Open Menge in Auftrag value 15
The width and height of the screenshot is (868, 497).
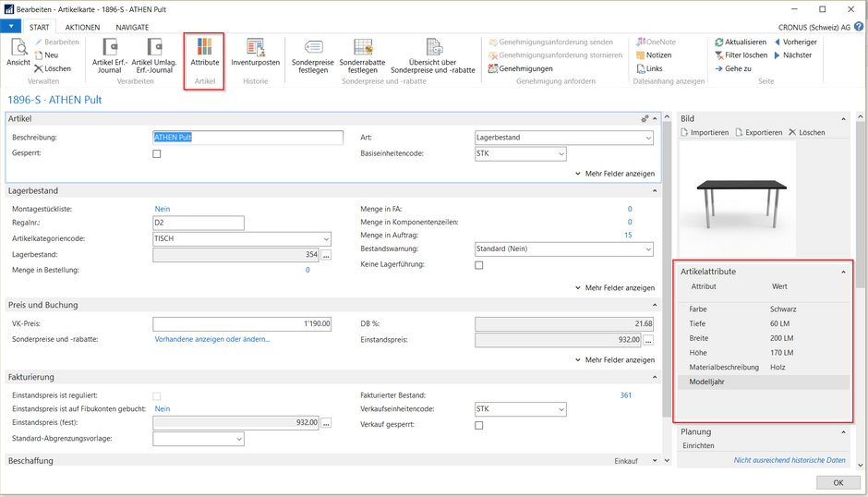628,235
